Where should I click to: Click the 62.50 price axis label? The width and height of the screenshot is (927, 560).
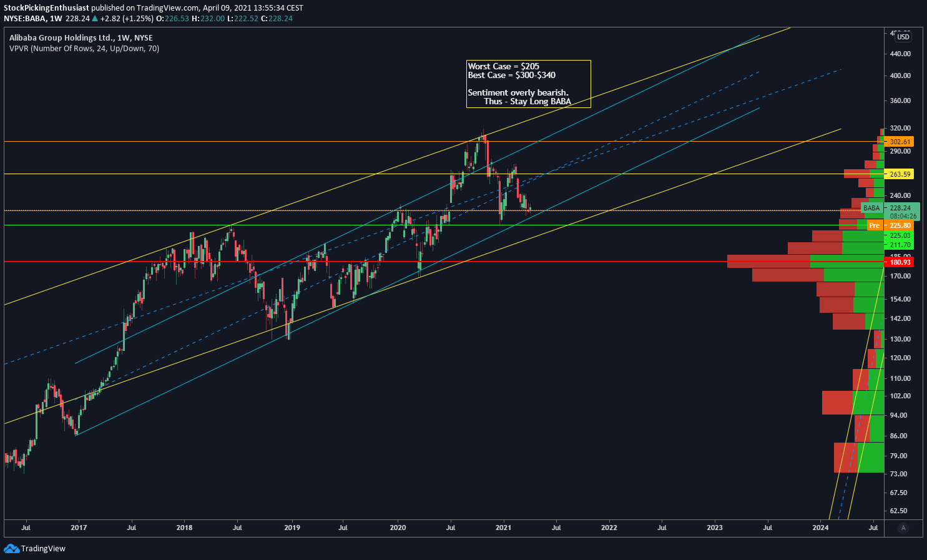[898, 511]
